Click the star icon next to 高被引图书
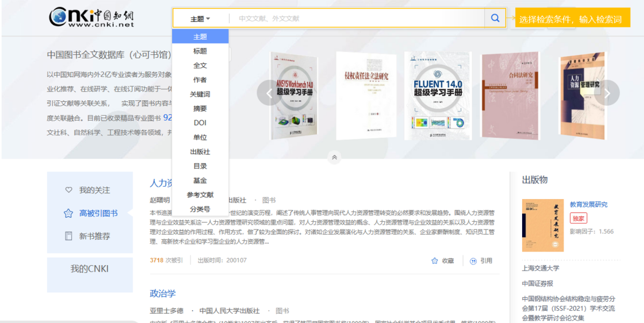The width and height of the screenshot is (644, 323). (x=68, y=213)
